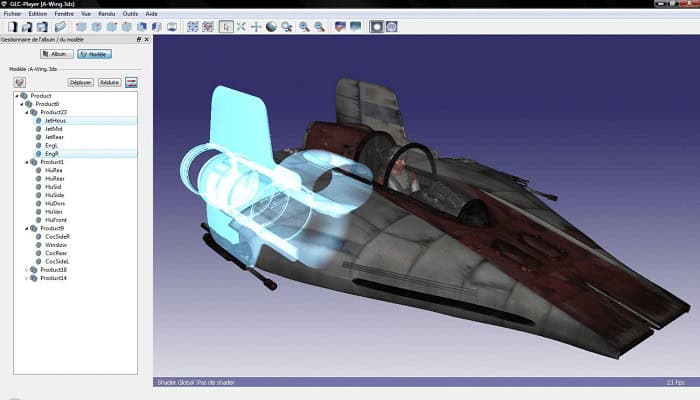Select the fourth cube view icon
Image resolution: width=700 pixels, height=400 pixels.
126,27
